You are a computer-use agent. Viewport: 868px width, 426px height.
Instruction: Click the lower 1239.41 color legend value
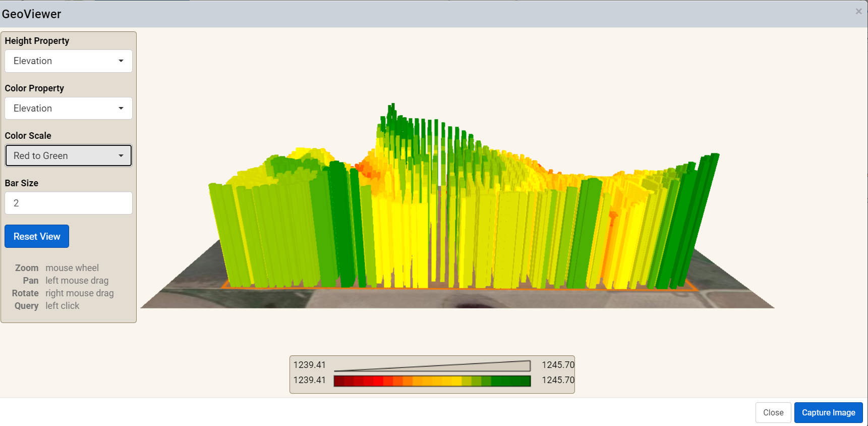tap(310, 380)
